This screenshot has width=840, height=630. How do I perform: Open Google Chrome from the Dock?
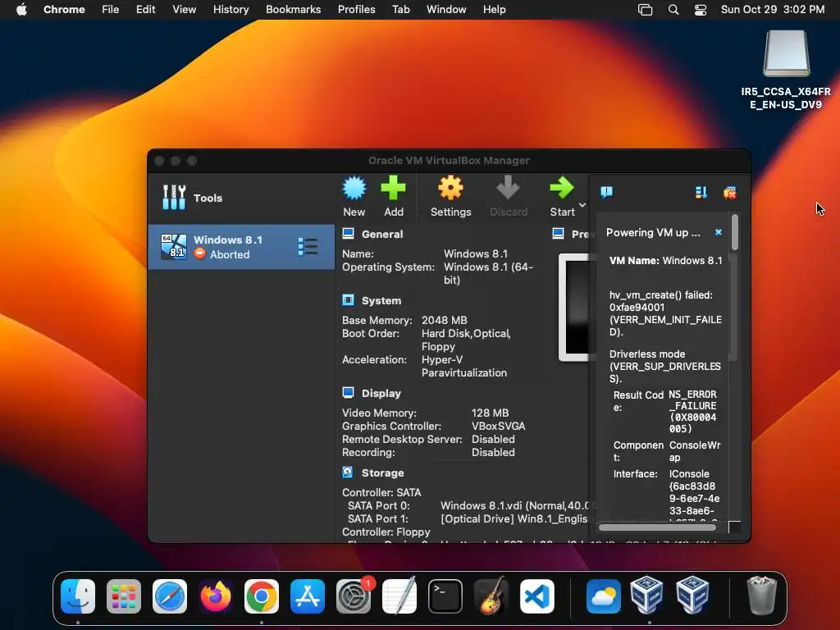pyautogui.click(x=262, y=596)
